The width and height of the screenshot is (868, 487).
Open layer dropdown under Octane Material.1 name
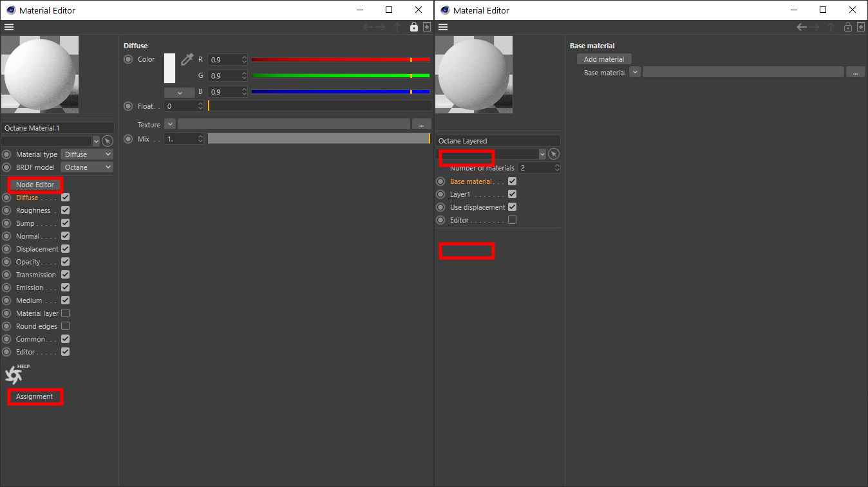[x=97, y=141]
